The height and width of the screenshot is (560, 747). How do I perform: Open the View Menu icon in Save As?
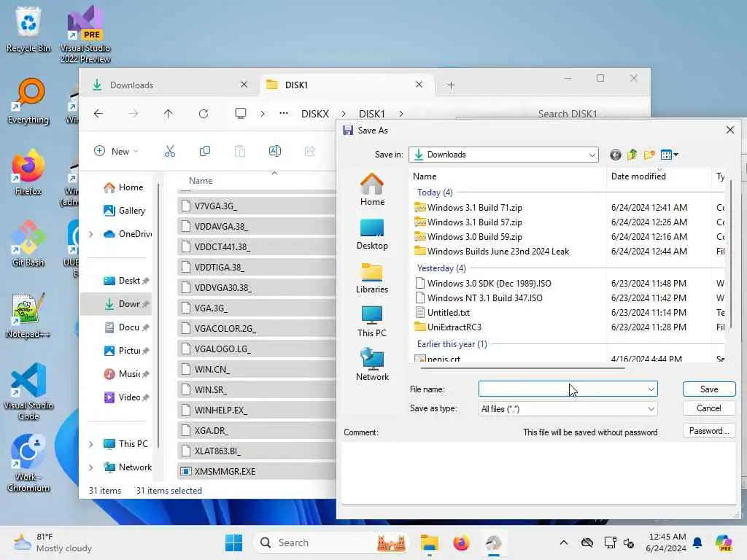tap(669, 155)
